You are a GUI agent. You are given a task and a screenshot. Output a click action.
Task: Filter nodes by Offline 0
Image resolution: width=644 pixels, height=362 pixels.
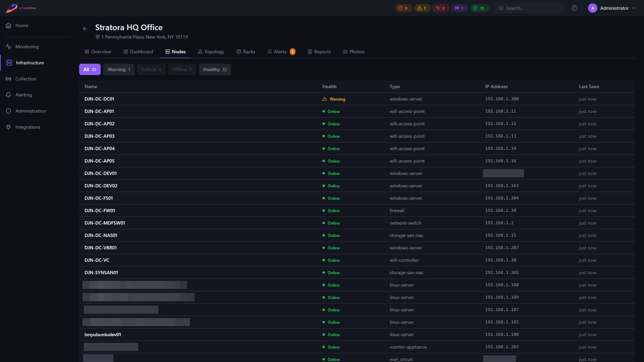point(182,69)
